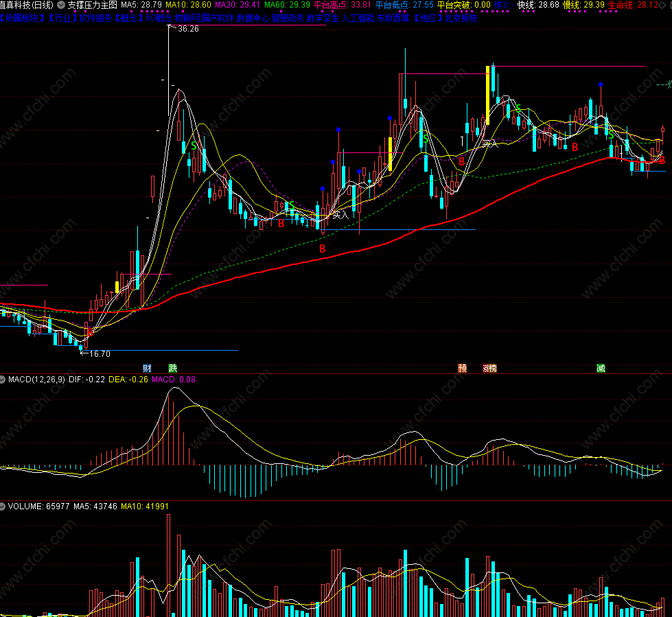
Task: Open the 数据中心 concept link
Action: (253, 18)
